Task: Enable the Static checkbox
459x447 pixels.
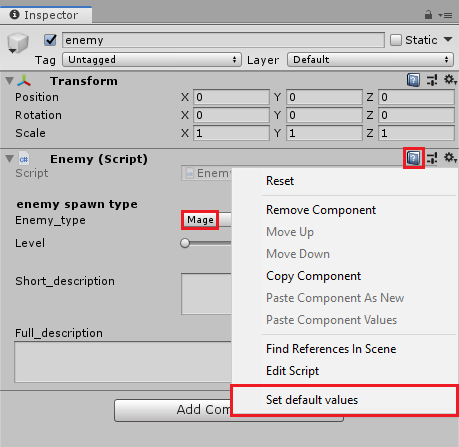Action: click(396, 40)
